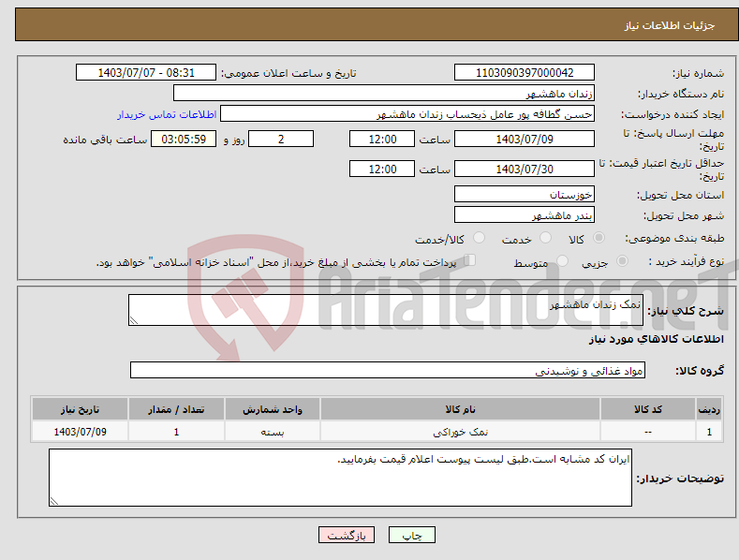The width and height of the screenshot is (739, 560).
Task: Toggle the اسناد خزانه اسلامی payment checkbox
Action: (x=469, y=260)
